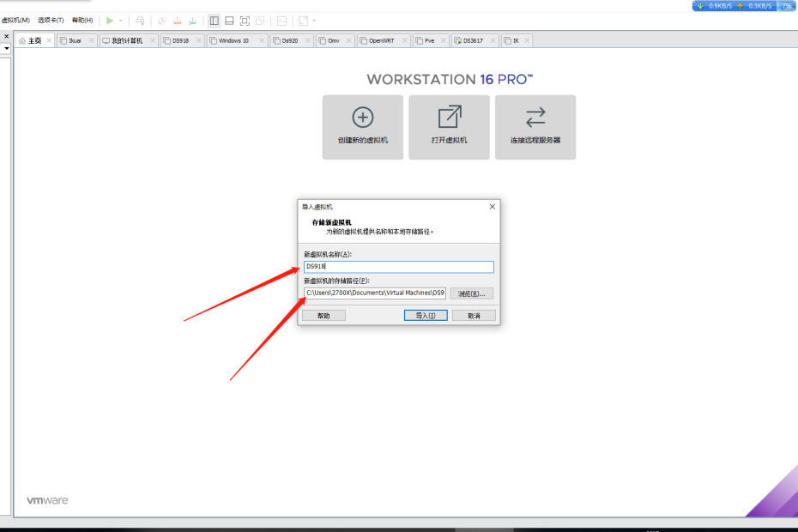Close the DS918 tab
The height and width of the screenshot is (532, 798).
pos(198,40)
